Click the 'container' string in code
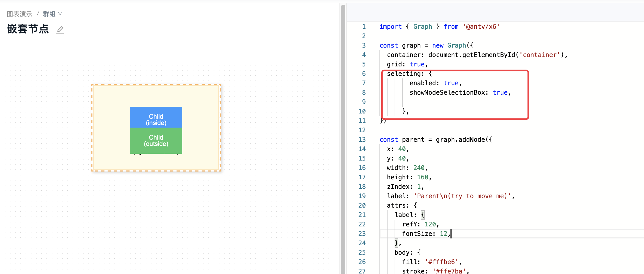The height and width of the screenshot is (274, 644). [540, 55]
